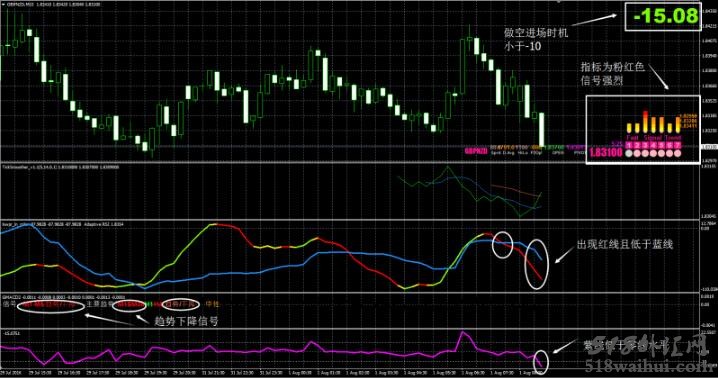This screenshot has width=718, height=378.
Task: Select the pink number 7 timeframe box
Action: pos(678,145)
